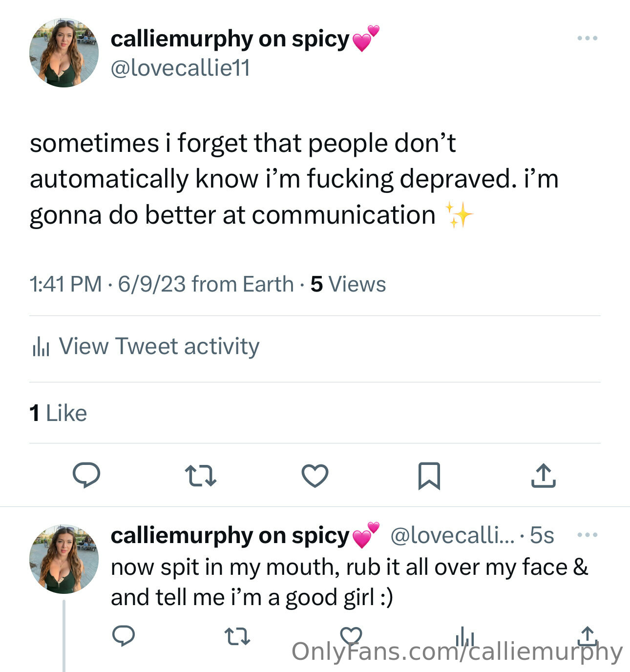Open profile picture on main tweet

pos(64,53)
